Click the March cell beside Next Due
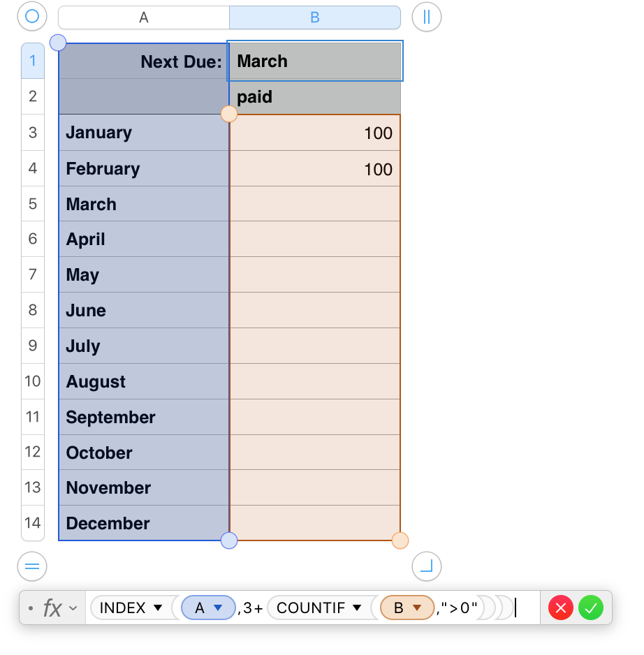Image resolution: width=644 pixels, height=655 pixels. coord(315,61)
